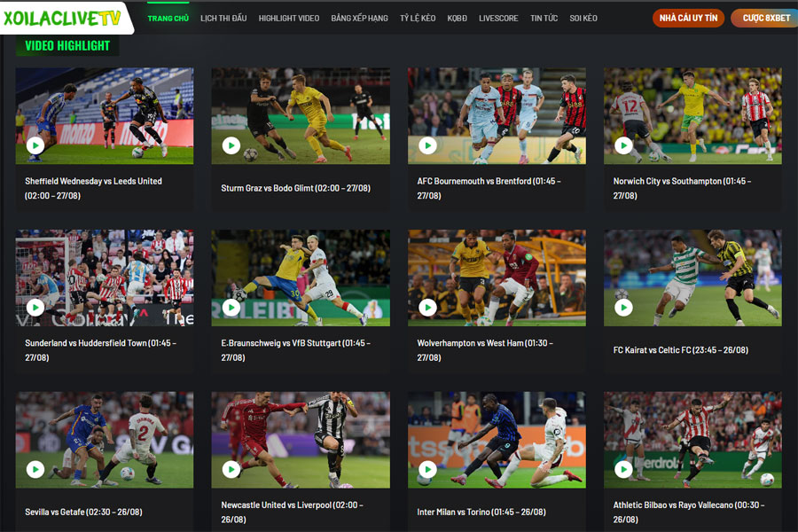Open the Inter Milan vs Torino title link
Screen dimensions: 798x532
[x=481, y=512]
